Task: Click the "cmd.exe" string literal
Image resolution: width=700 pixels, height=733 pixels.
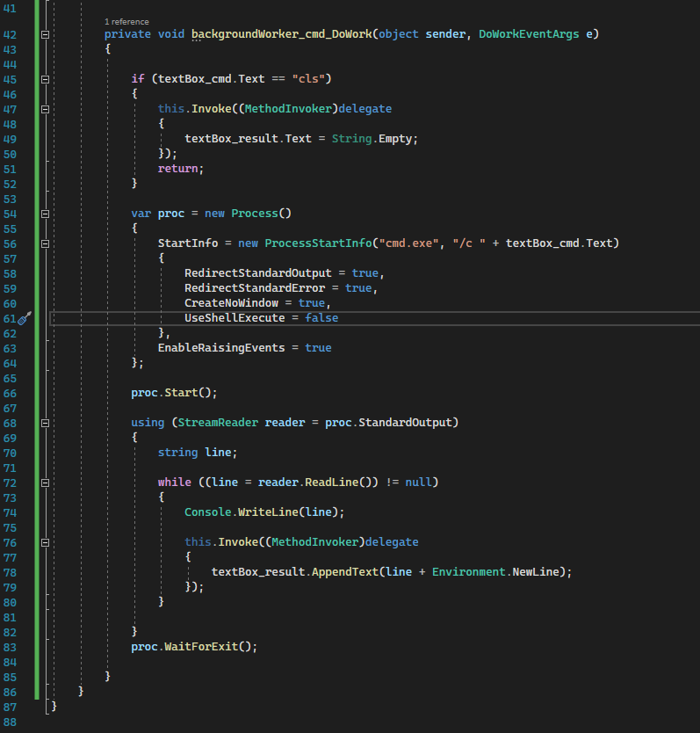Action: pyautogui.click(x=409, y=243)
